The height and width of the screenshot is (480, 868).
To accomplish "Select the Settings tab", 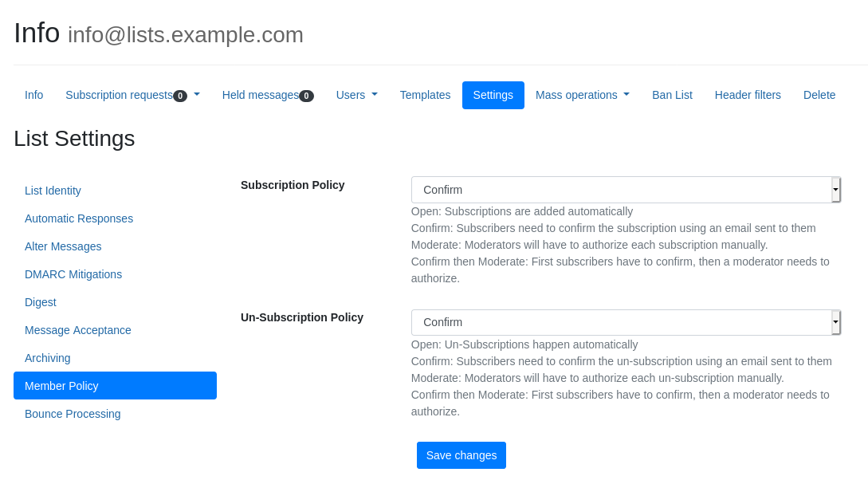I will tap(493, 95).
